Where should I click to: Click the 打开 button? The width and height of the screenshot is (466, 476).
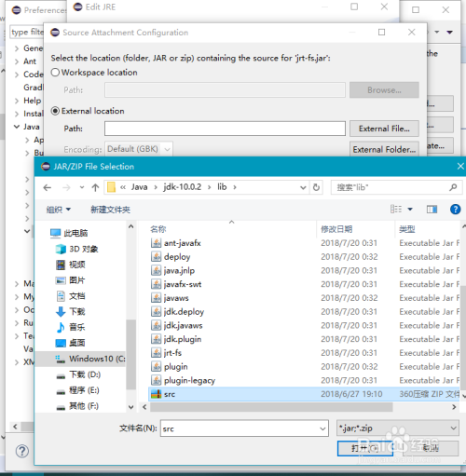click(x=365, y=448)
